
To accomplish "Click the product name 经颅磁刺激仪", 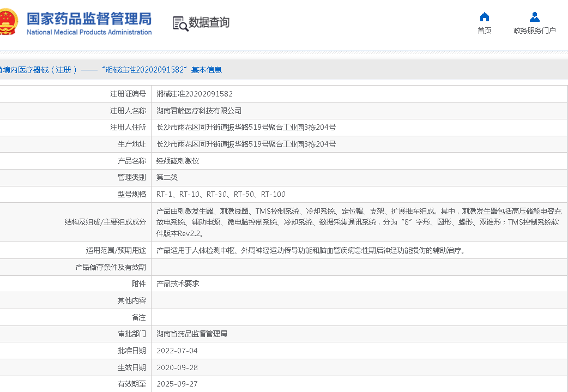I will (x=178, y=161).
